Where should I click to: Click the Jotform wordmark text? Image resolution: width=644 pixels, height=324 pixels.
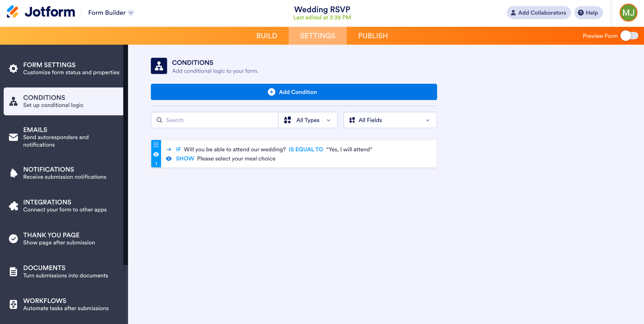point(50,12)
